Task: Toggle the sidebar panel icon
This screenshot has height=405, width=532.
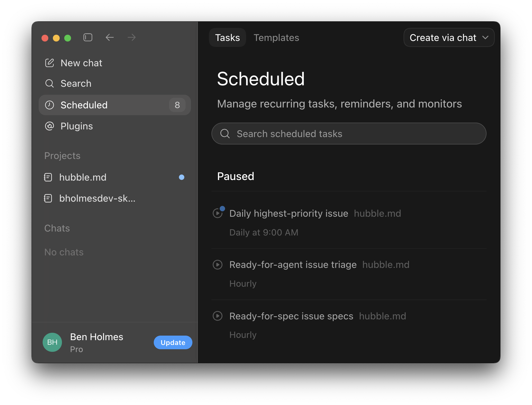Action: click(x=88, y=38)
